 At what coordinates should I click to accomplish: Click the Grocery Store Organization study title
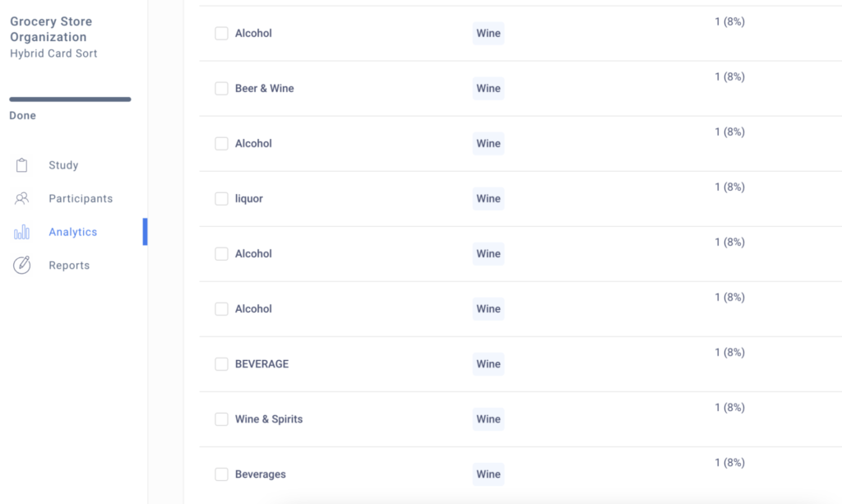[51, 29]
